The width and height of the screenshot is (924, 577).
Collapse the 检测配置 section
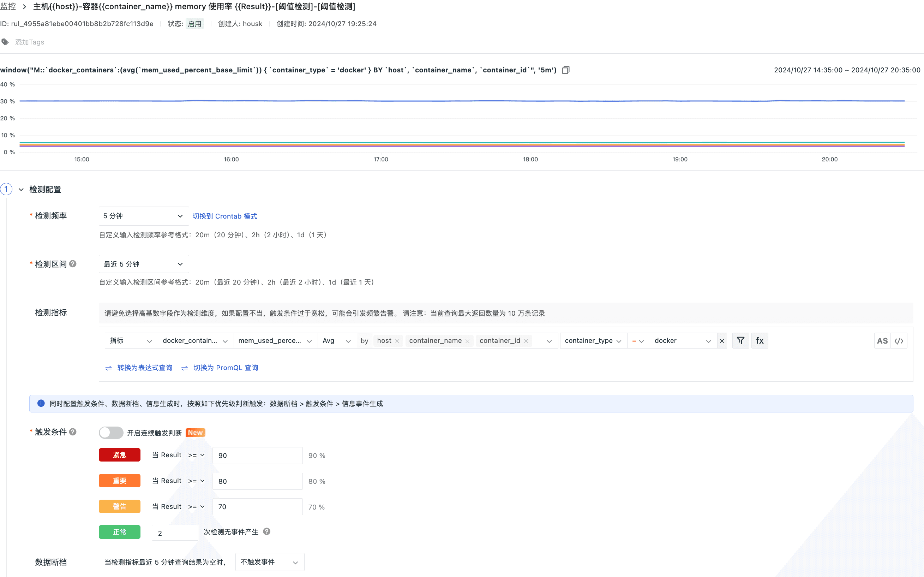pos(22,189)
